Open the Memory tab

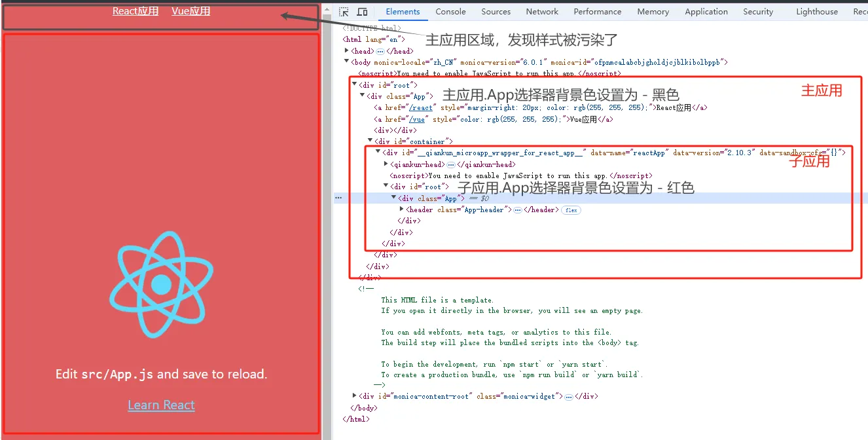(653, 12)
